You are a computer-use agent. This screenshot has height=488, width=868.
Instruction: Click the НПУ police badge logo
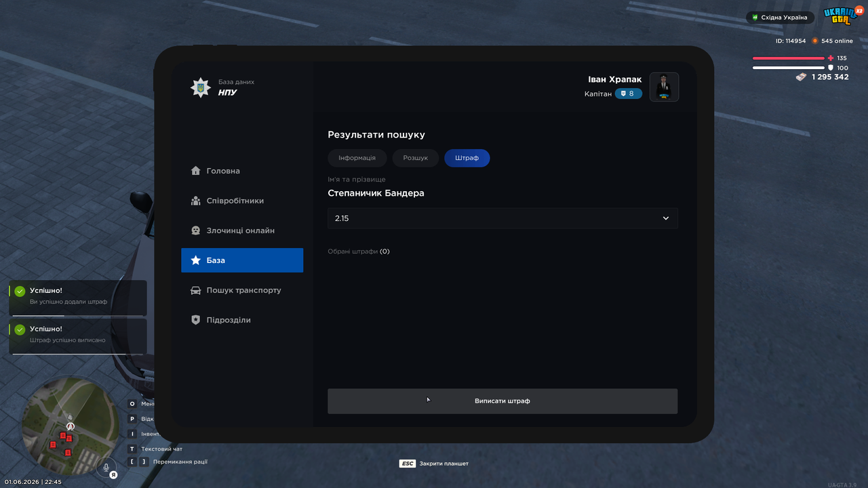point(200,87)
